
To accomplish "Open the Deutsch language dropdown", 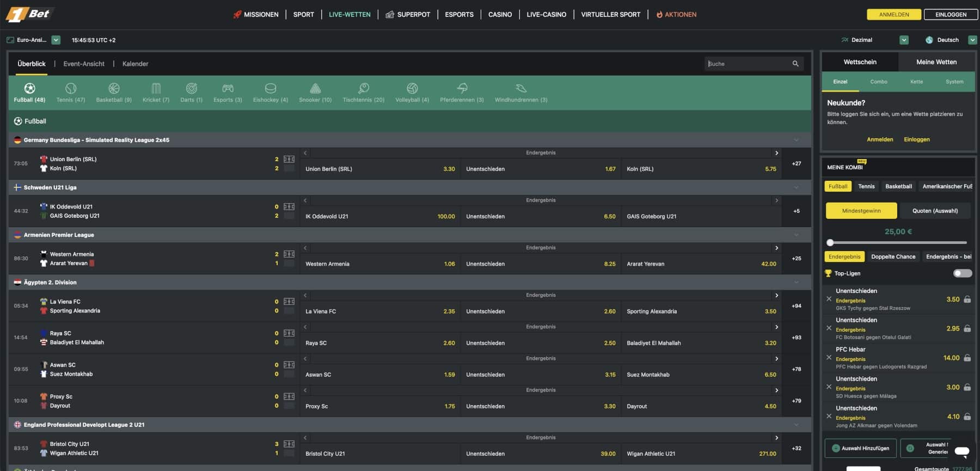I will 972,40.
